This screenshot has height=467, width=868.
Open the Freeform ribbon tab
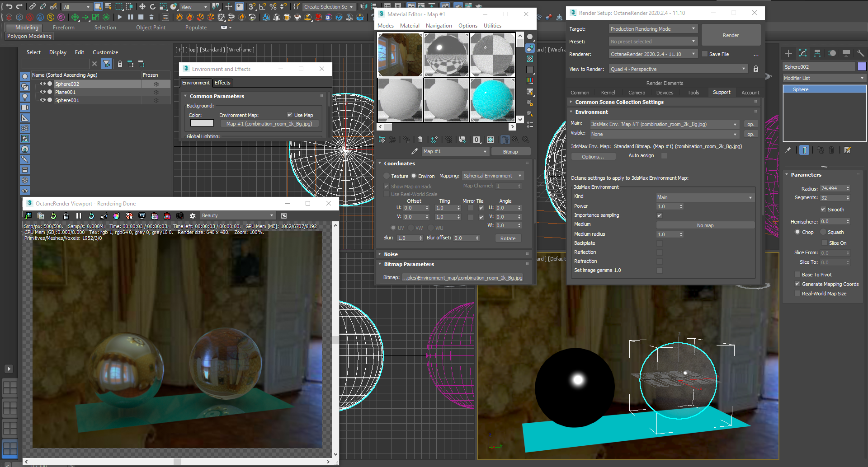pyautogui.click(x=64, y=28)
